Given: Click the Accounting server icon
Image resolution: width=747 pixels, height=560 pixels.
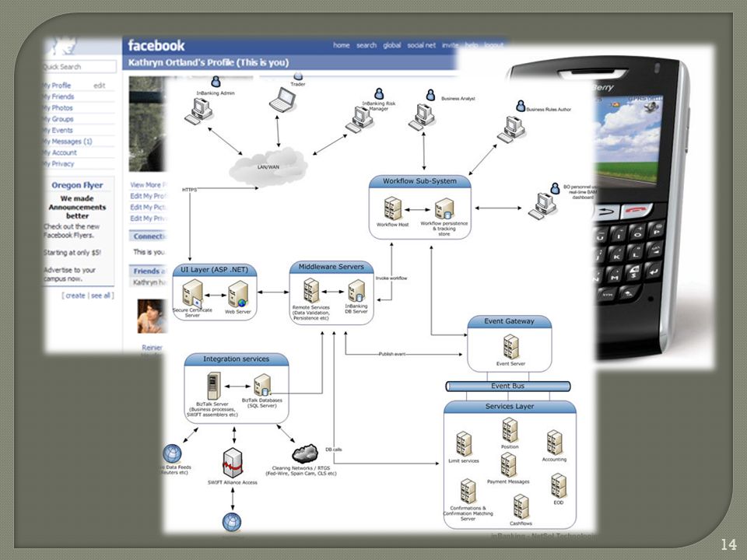Looking at the screenshot, I should (554, 443).
